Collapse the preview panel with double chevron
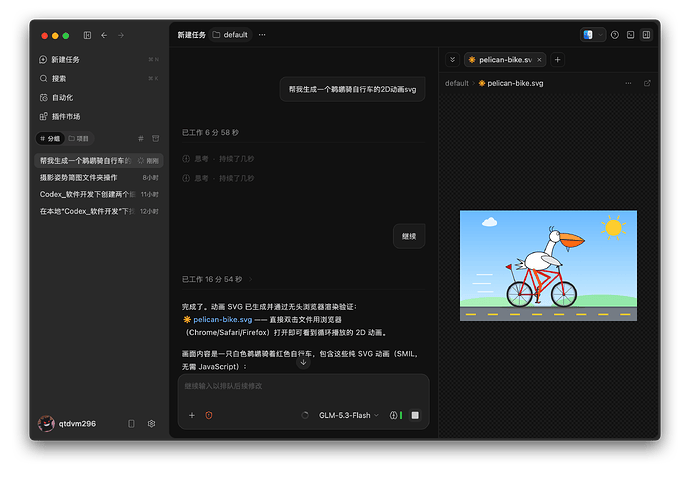Viewport: 690px width, 479px height. (x=452, y=60)
